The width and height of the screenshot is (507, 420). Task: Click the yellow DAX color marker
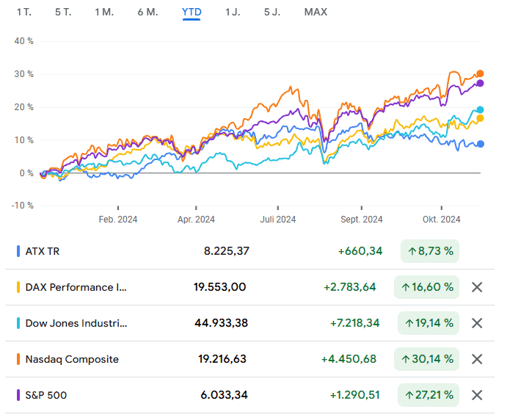point(18,287)
